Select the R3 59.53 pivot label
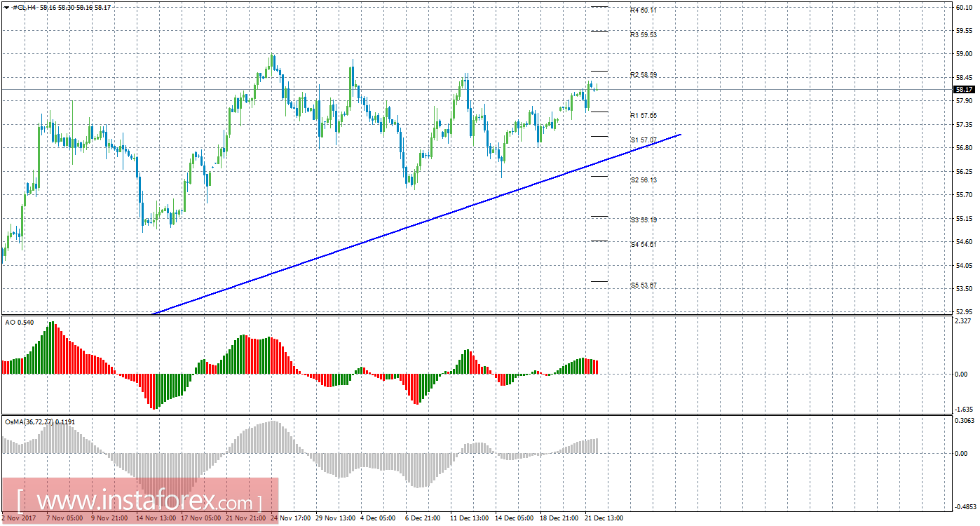This screenshot has width=980, height=526. coord(644,34)
